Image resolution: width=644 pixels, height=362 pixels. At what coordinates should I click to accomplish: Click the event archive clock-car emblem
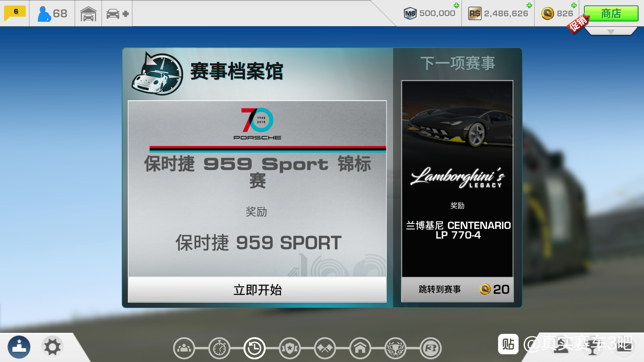(157, 73)
